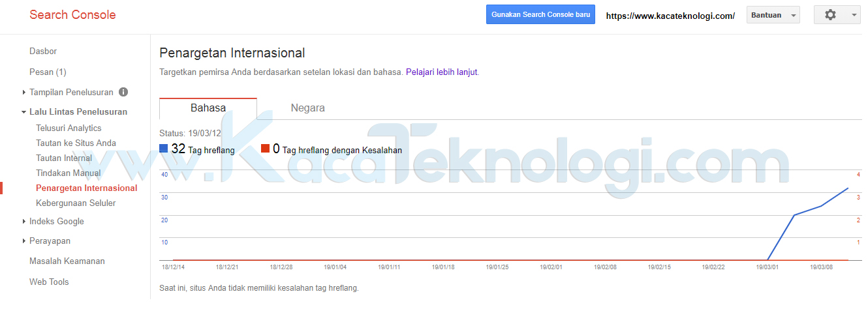
Task: Open Masalah Keamanan page
Action: 67,261
